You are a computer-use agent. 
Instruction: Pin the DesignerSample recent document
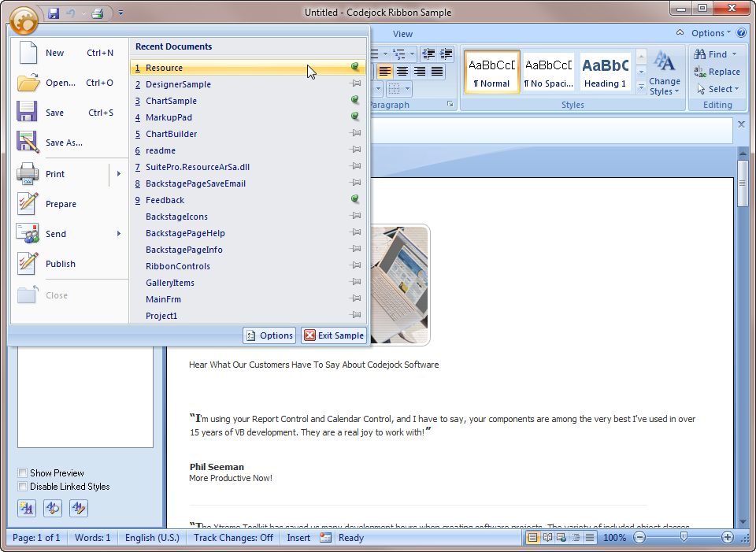coord(355,83)
